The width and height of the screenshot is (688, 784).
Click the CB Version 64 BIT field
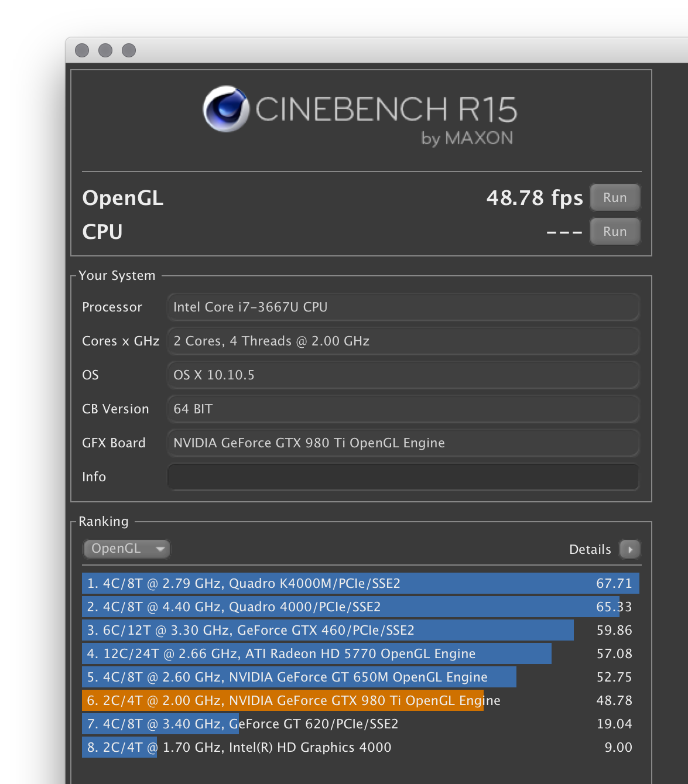tap(403, 409)
